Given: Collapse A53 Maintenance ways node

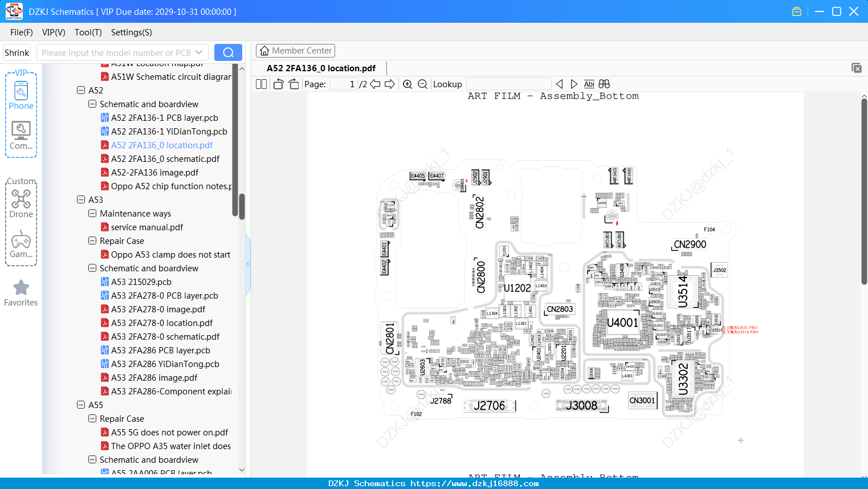Looking at the screenshot, I should click(x=92, y=214).
